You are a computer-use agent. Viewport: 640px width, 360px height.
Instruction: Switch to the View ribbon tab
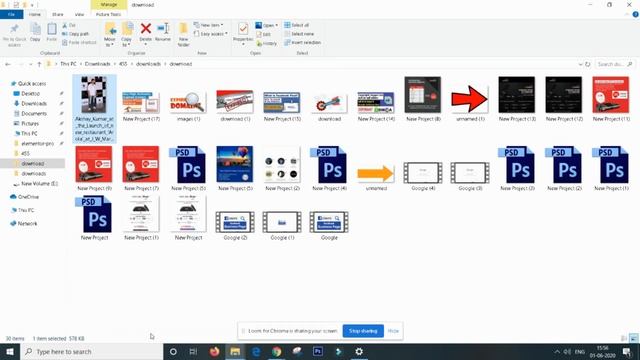79,14
